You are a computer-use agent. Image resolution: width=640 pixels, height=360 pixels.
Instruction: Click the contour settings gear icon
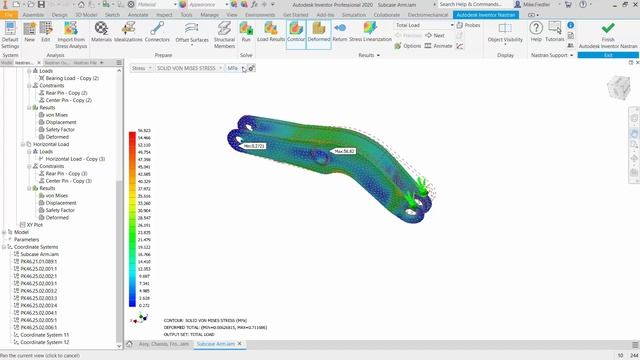[x=251, y=68]
